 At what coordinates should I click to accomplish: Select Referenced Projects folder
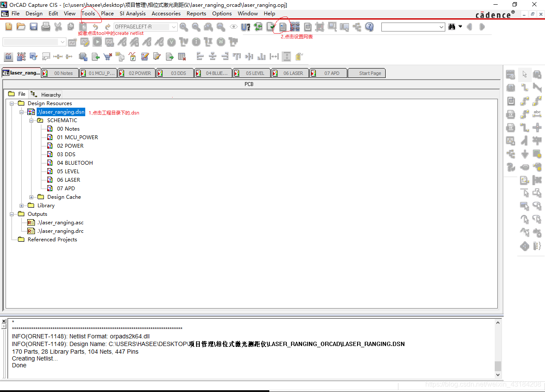52,239
